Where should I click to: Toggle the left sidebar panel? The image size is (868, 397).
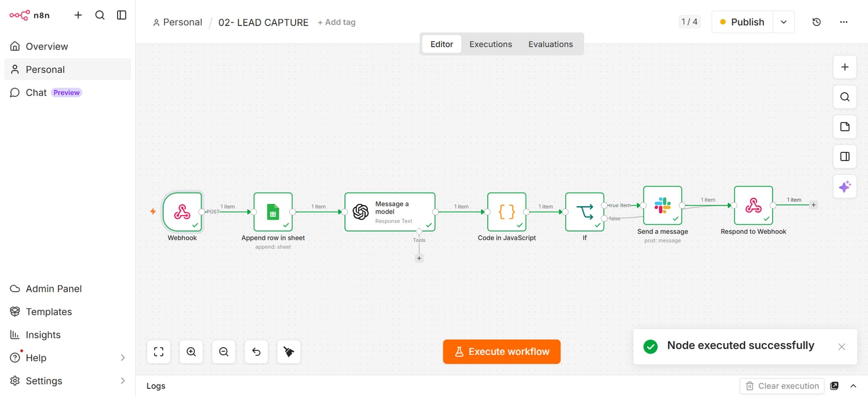pos(122,15)
